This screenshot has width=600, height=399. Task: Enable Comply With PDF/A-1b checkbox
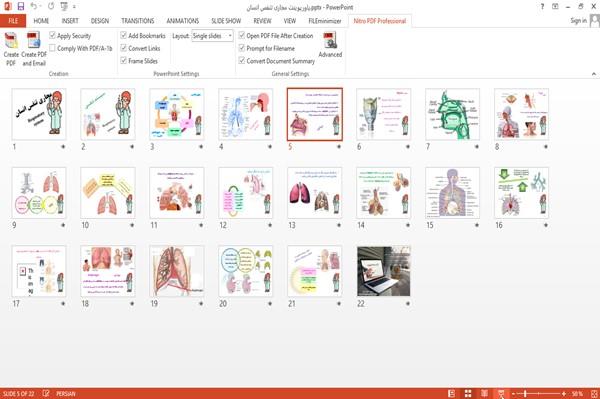click(52, 48)
